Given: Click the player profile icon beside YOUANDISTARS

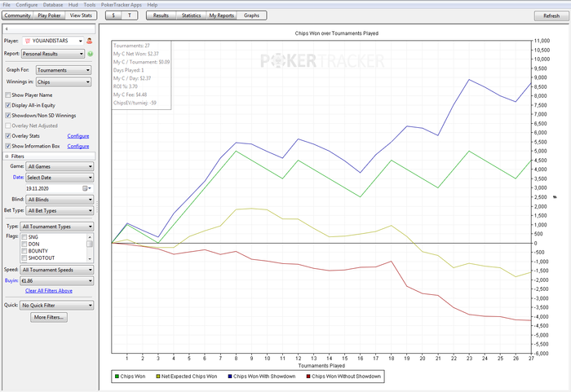Looking at the screenshot, I should point(88,40).
